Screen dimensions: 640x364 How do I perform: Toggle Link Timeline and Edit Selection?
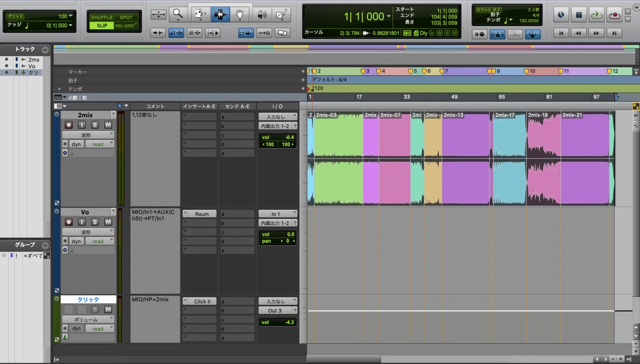[x=176, y=33]
